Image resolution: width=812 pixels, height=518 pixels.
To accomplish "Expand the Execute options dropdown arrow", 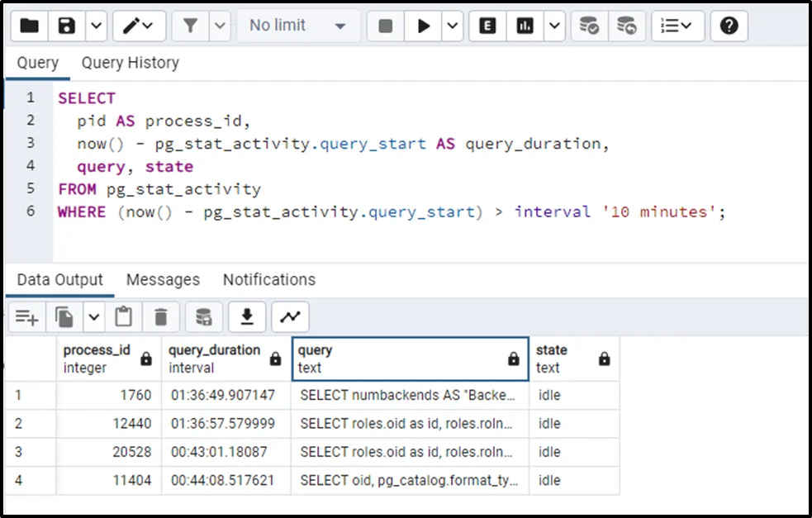I will click(x=453, y=26).
